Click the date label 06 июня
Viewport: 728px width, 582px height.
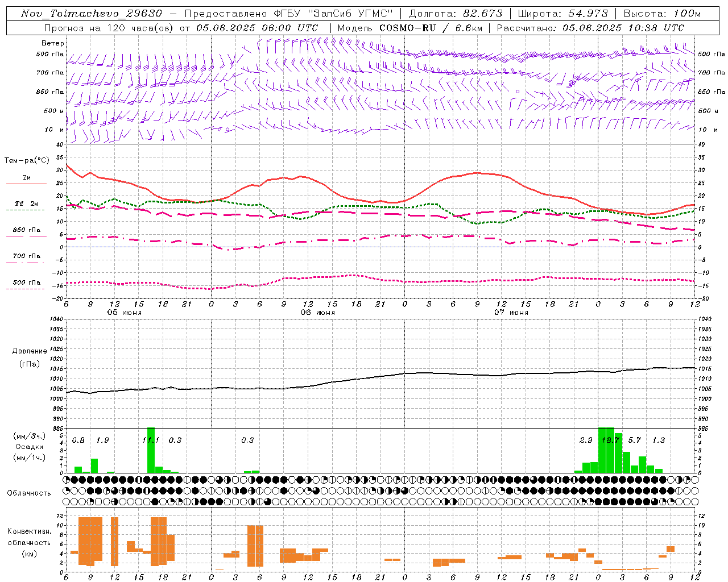click(x=318, y=313)
